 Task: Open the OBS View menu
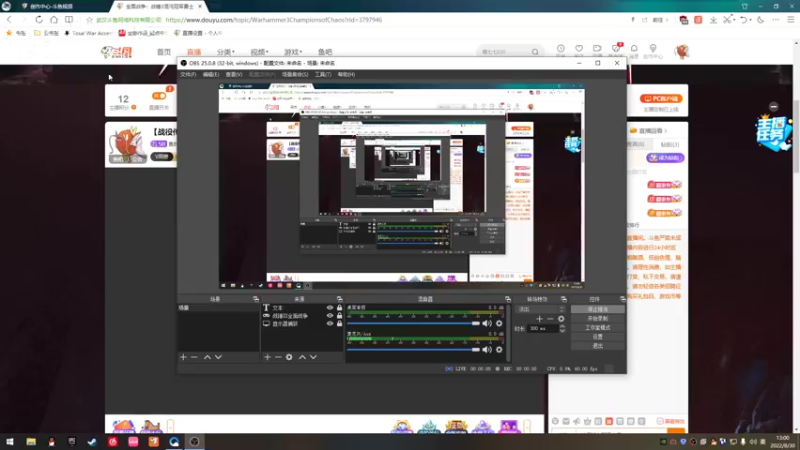(234, 74)
